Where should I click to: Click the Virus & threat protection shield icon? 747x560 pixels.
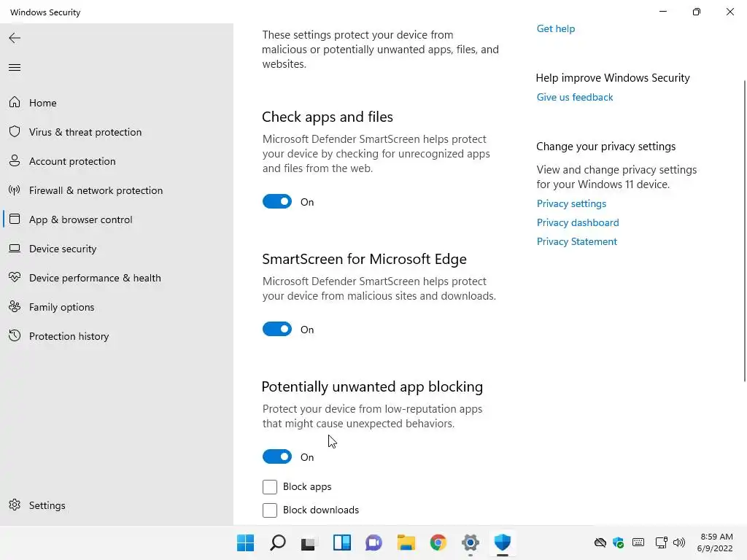[x=15, y=131]
